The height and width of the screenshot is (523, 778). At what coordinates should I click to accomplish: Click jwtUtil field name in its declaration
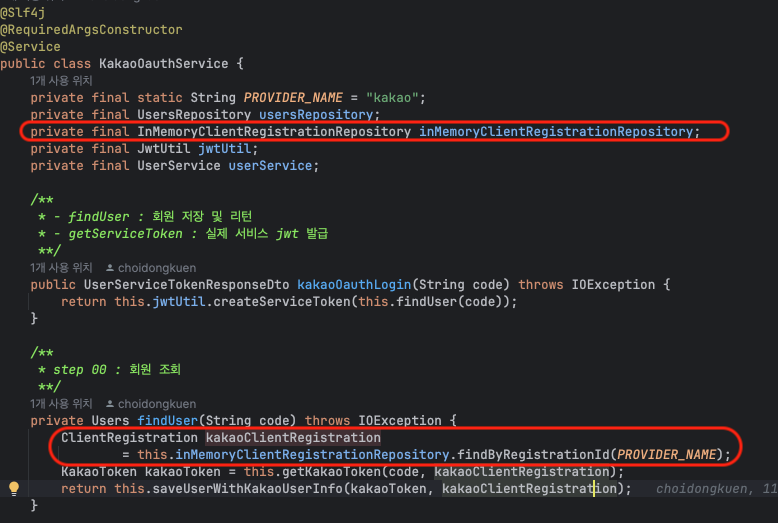pos(225,149)
